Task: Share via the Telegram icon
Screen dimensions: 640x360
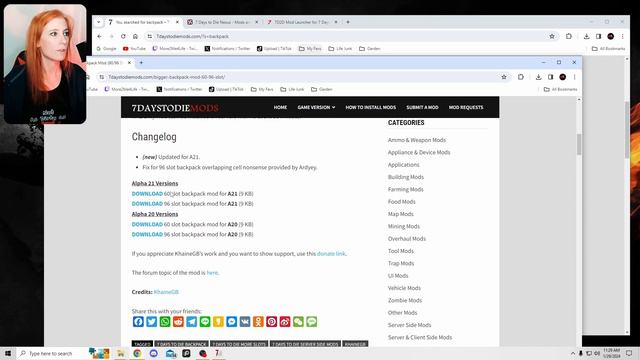Action: 191,322
